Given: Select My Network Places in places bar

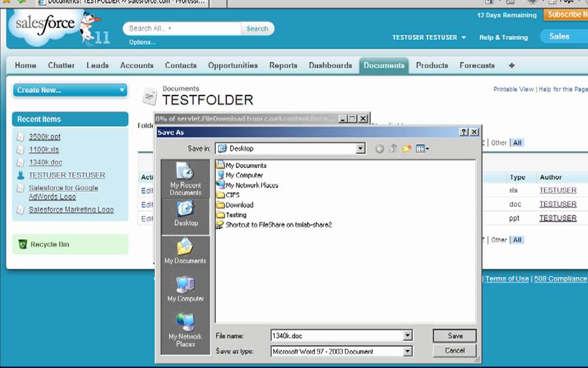Looking at the screenshot, I should [185, 330].
